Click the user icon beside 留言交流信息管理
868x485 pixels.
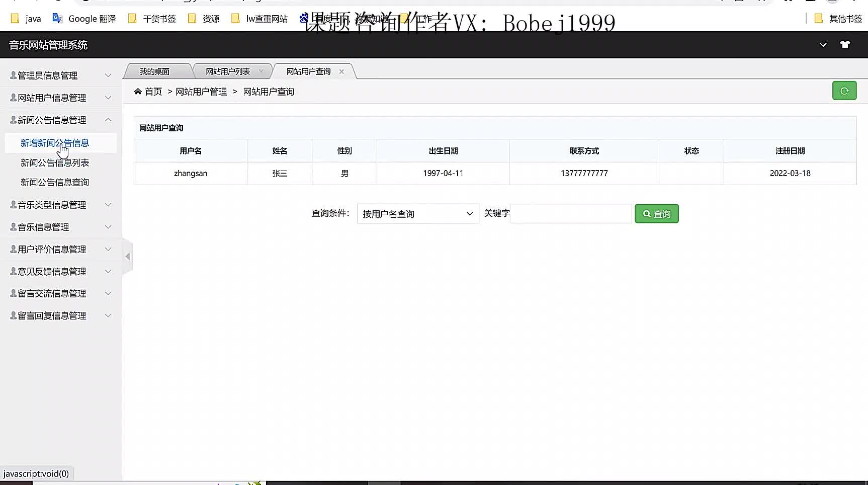tap(14, 293)
